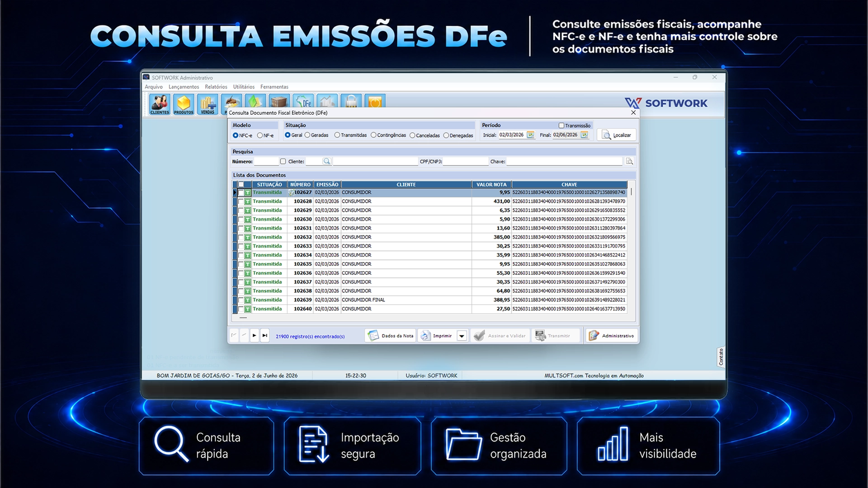Check the row checkbox for note 102636
The width and height of the screenshot is (868, 488).
point(241,273)
